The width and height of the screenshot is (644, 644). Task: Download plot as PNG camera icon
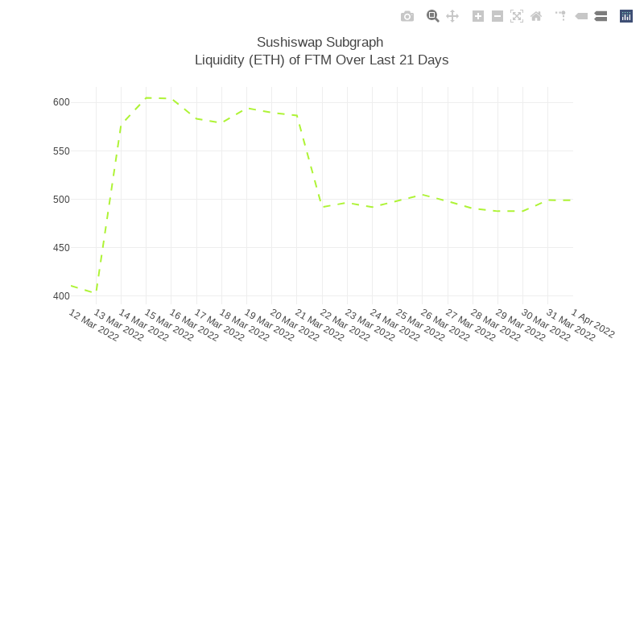[x=407, y=16]
